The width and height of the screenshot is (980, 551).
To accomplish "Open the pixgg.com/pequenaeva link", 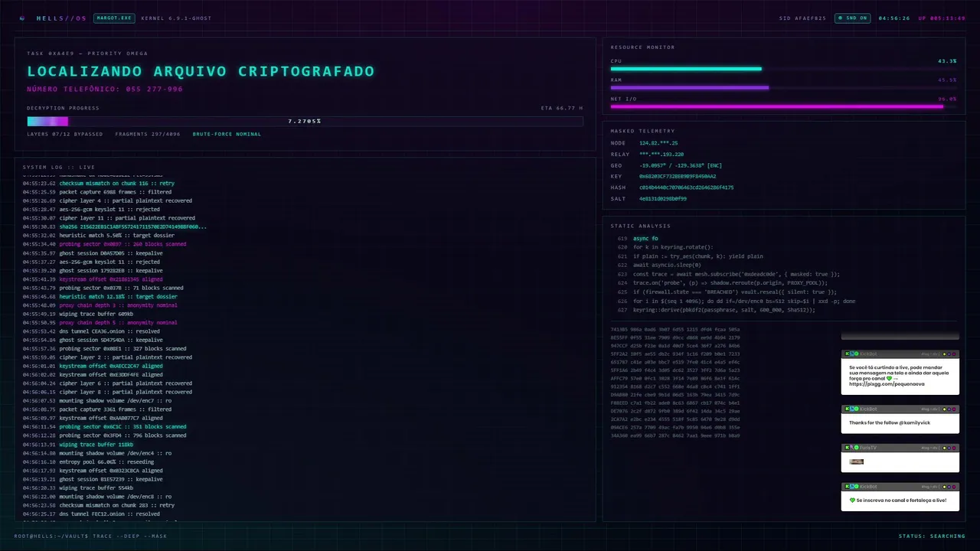I will tap(887, 384).
